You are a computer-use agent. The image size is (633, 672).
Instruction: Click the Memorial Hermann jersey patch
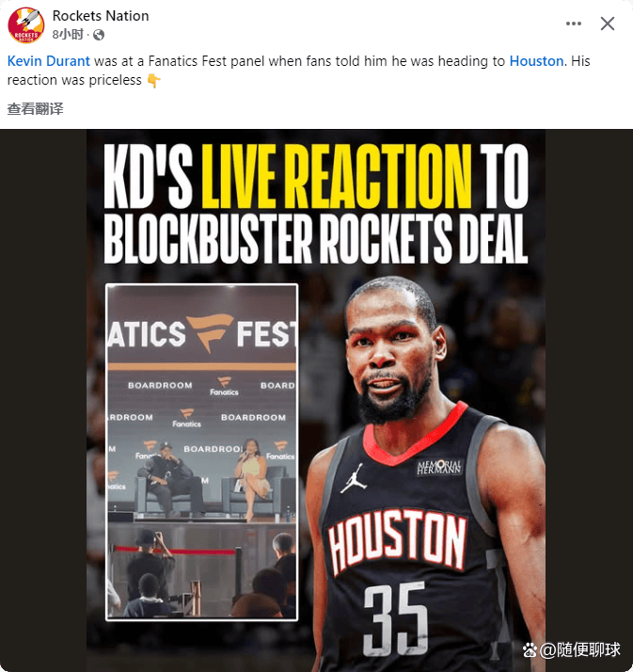[x=439, y=468]
